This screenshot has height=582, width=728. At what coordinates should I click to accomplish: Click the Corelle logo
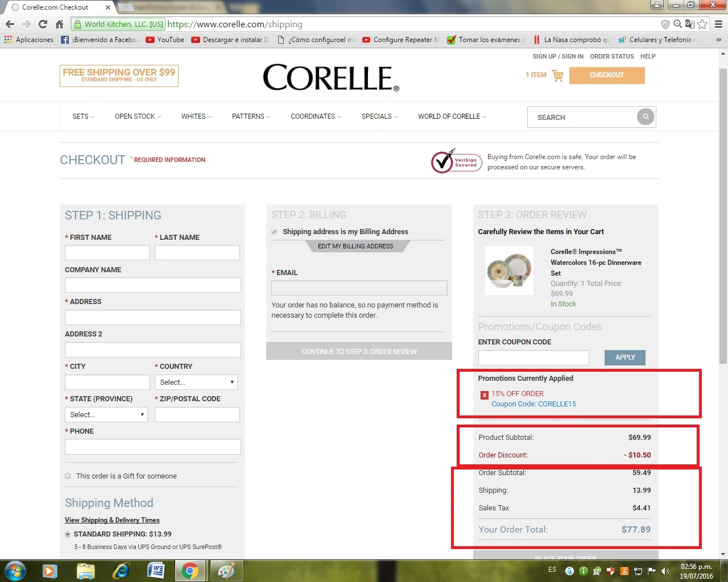(x=331, y=78)
